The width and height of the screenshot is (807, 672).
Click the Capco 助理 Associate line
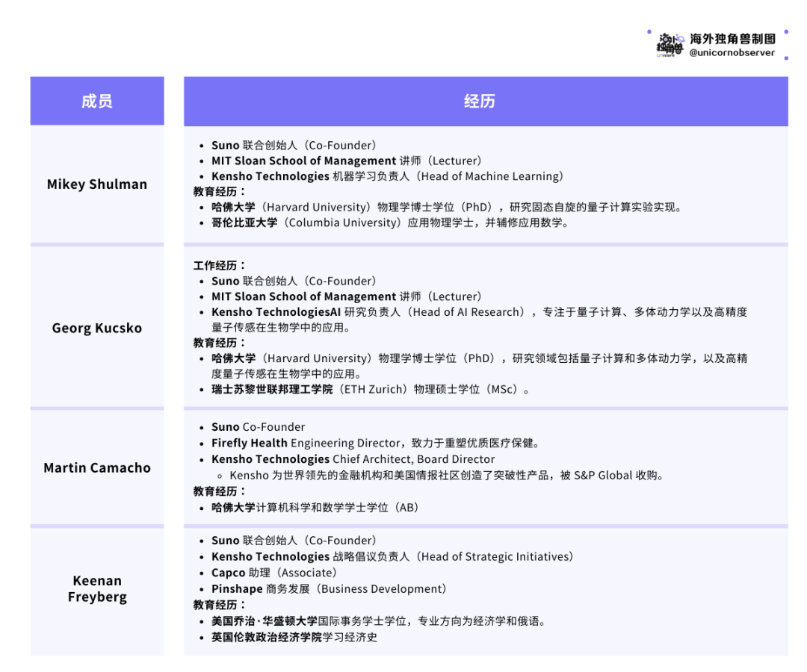(273, 573)
